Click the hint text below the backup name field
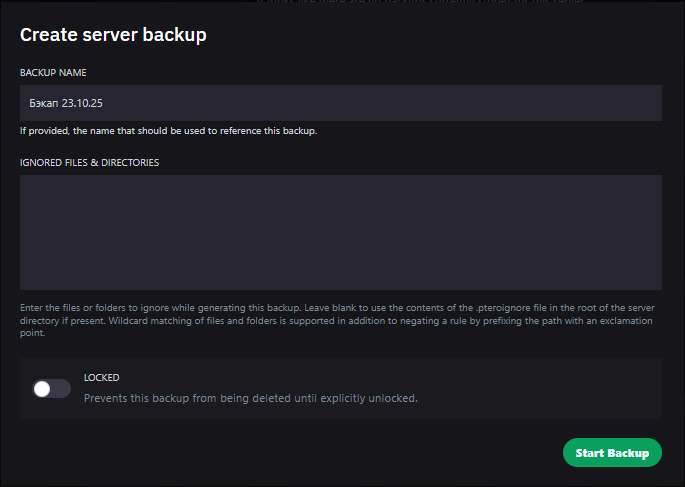 coord(168,131)
